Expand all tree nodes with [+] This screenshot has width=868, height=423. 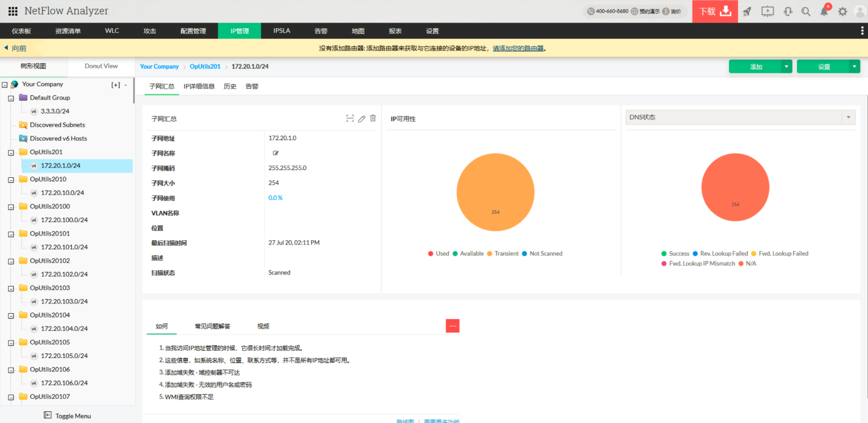[x=115, y=85]
